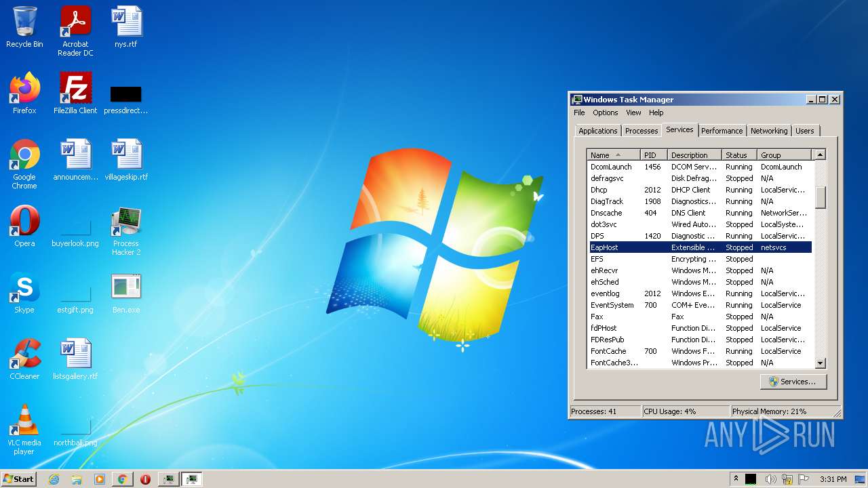The image size is (868, 488).
Task: Select the FontCache service row
Action: [x=699, y=351]
